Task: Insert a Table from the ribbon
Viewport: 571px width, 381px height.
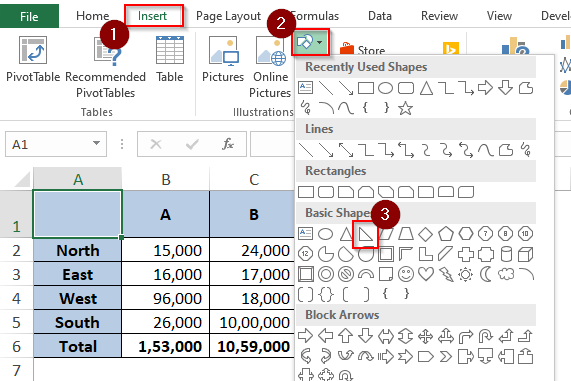Action: (x=170, y=60)
